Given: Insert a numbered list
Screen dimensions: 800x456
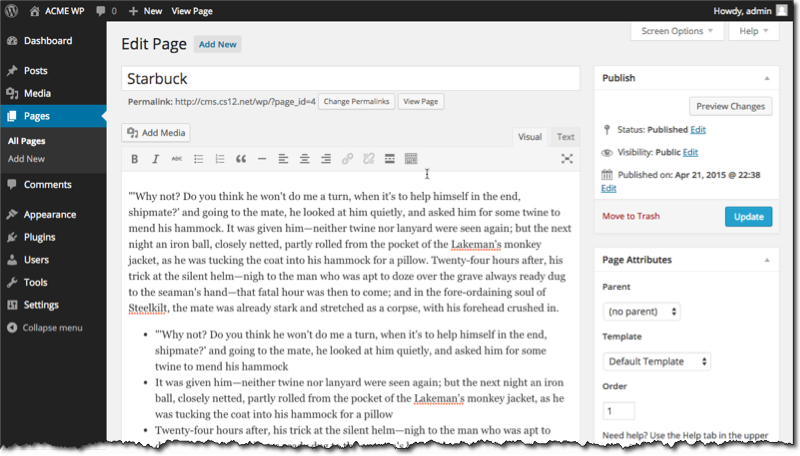Looking at the screenshot, I should coord(219,159).
